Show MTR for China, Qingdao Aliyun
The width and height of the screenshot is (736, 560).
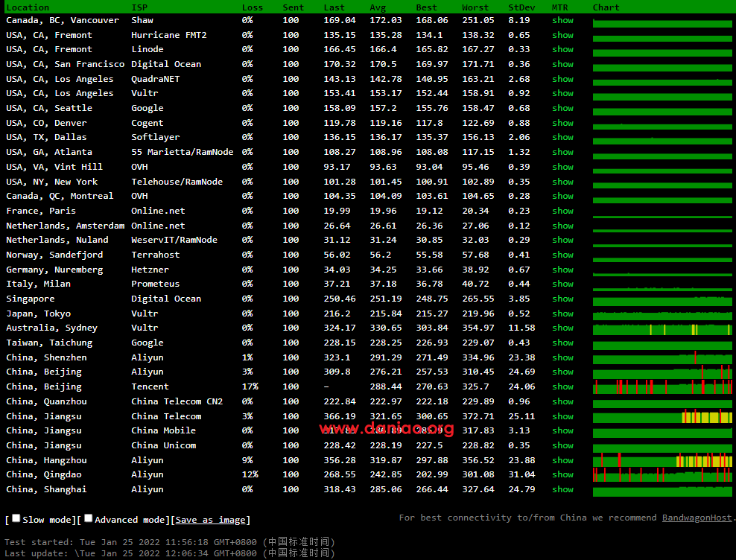[562, 474]
